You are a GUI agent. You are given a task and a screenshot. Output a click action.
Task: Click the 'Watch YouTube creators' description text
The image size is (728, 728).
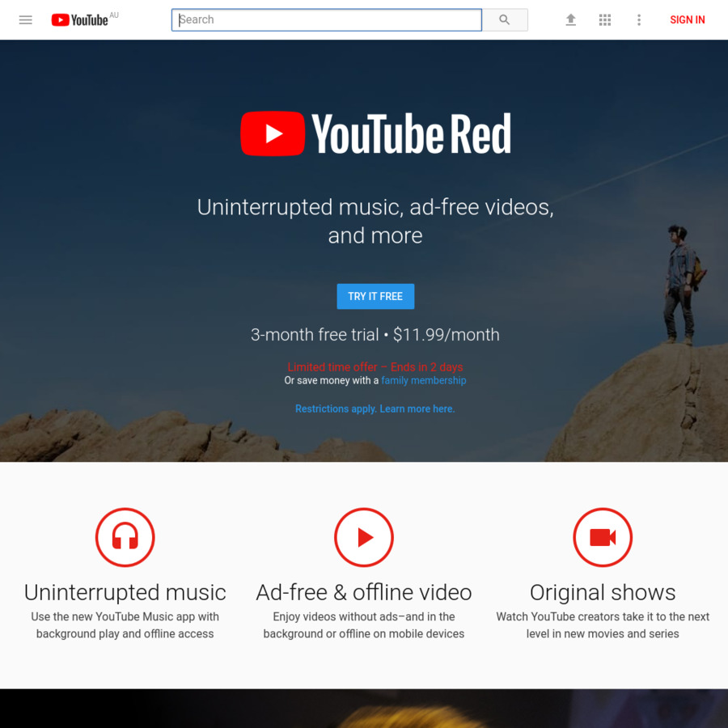pyautogui.click(x=603, y=625)
